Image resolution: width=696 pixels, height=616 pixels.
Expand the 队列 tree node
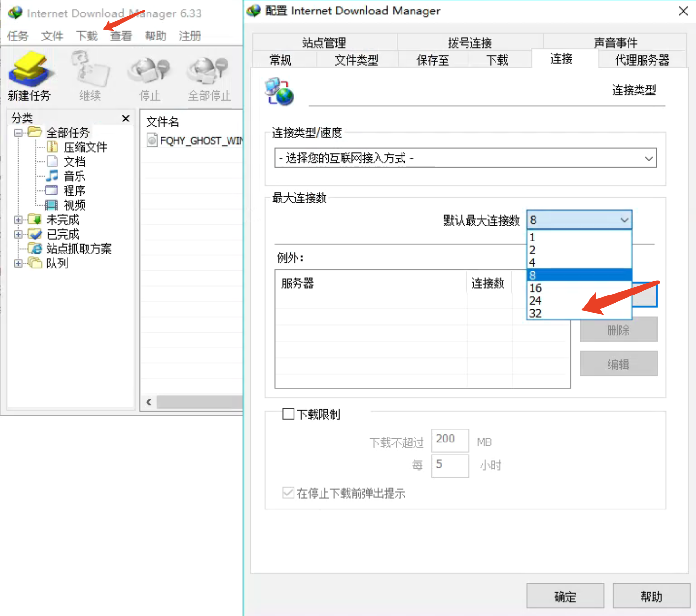(18, 263)
